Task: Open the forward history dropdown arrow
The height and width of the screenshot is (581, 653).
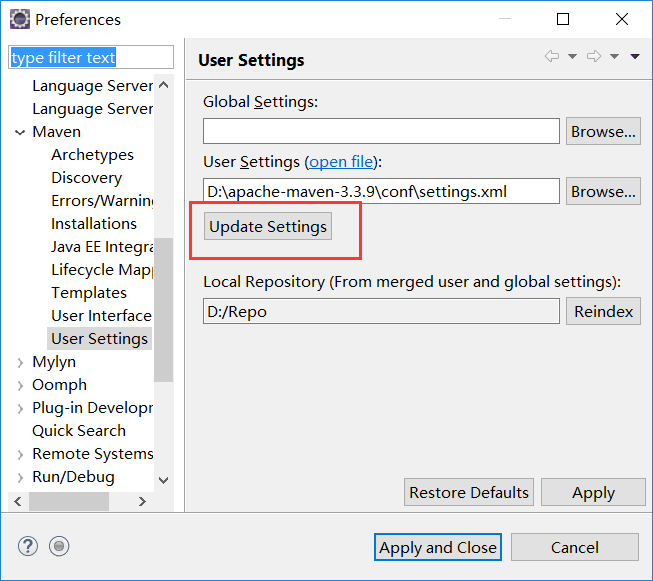Action: click(614, 57)
